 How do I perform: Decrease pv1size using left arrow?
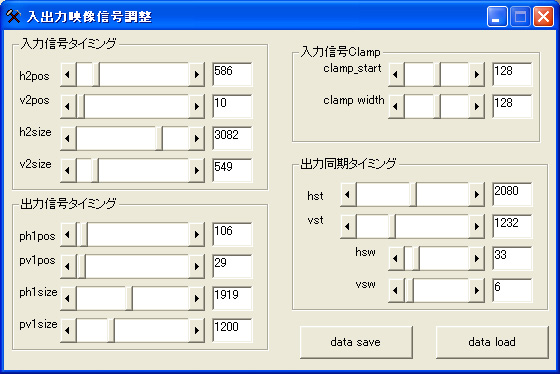click(68, 330)
